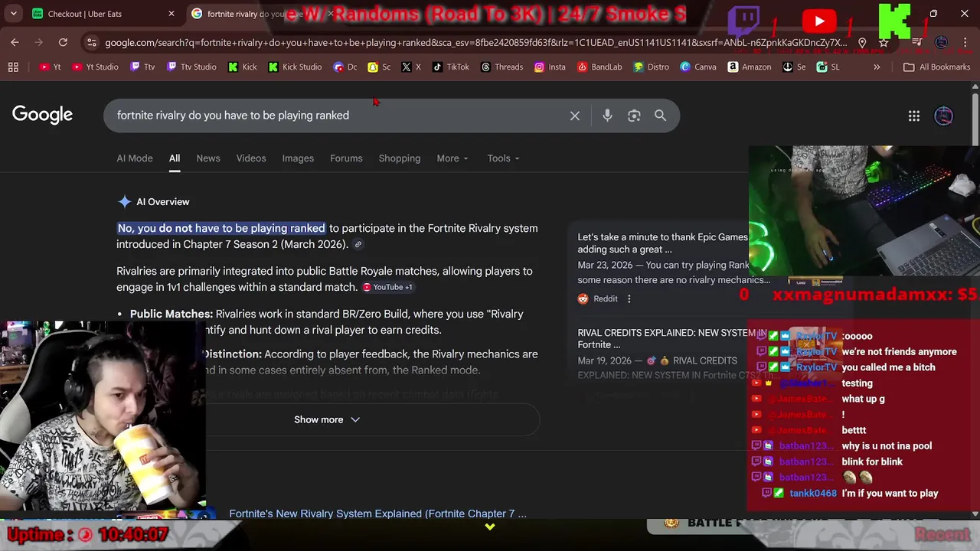
Task: Select the Videos results tab
Action: [251, 158]
